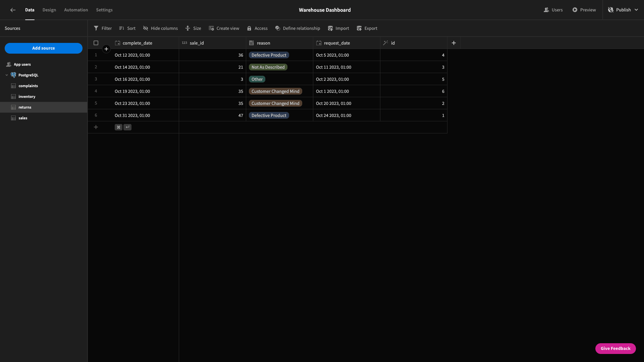Import data into the table

pos(338,28)
